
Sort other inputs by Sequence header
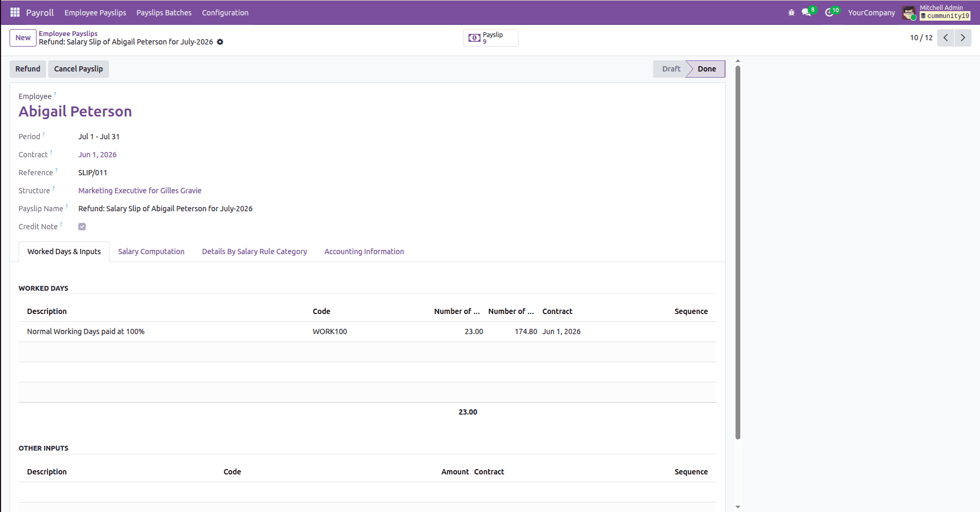(x=691, y=472)
